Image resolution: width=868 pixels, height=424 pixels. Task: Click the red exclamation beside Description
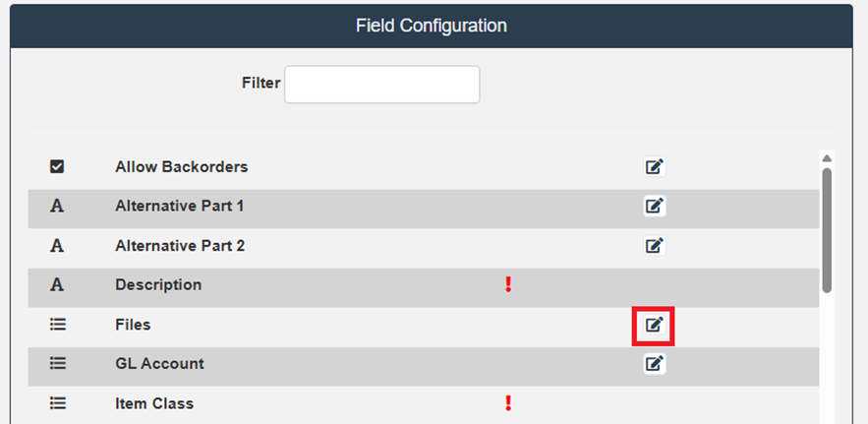click(x=508, y=285)
